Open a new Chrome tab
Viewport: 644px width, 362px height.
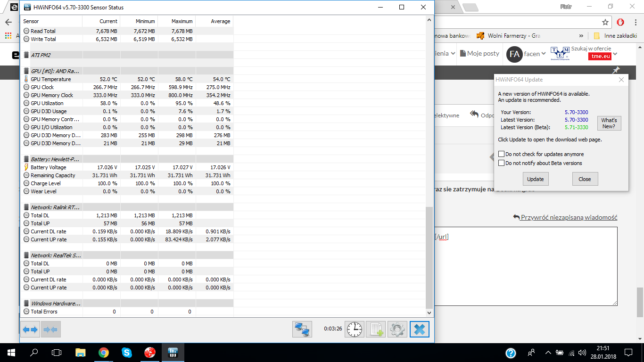pos(470,7)
